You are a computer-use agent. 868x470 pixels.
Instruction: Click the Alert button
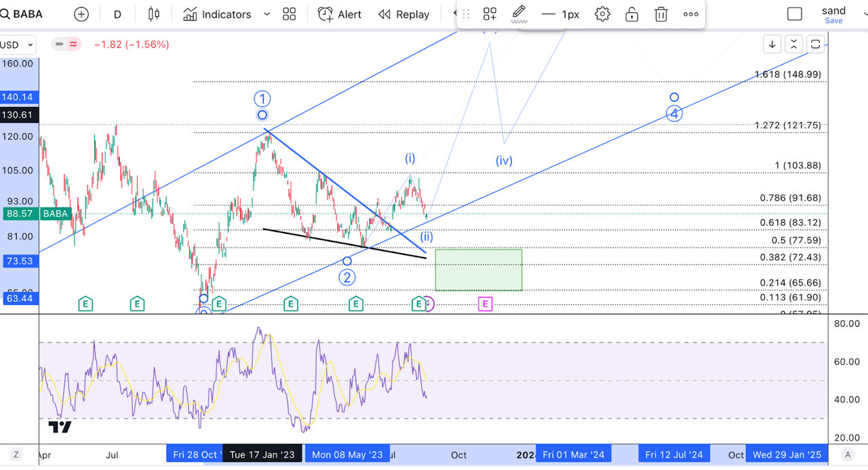click(340, 14)
